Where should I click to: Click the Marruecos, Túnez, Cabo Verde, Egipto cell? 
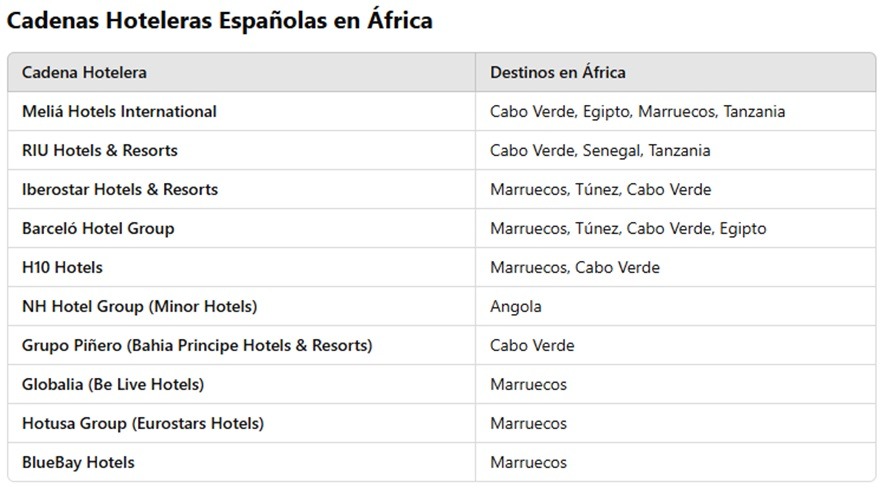(675, 228)
